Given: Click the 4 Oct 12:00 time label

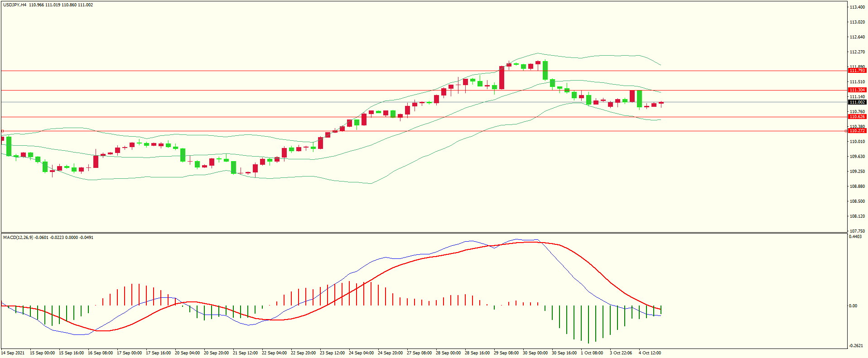Looking at the screenshot, I should tap(650, 353).
